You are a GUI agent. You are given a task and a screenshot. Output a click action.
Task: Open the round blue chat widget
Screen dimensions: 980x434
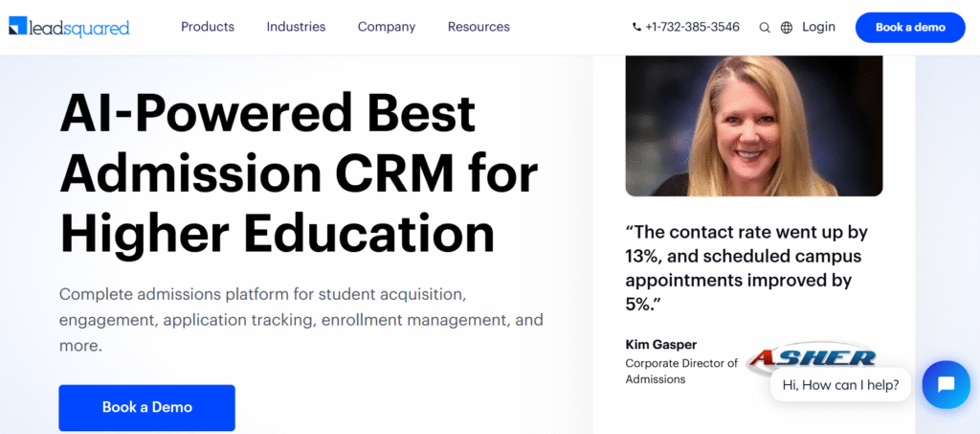tap(946, 384)
